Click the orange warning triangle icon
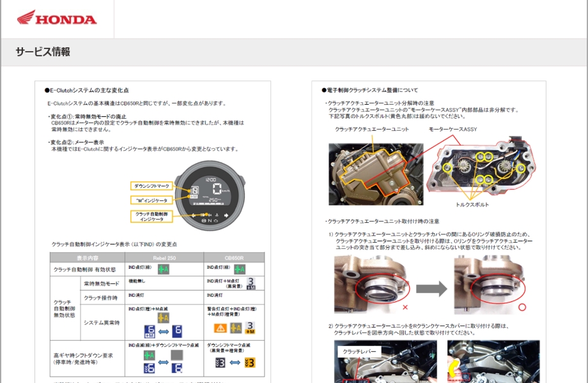Image resolution: width=588 pixels, height=383 pixels. pos(220,328)
